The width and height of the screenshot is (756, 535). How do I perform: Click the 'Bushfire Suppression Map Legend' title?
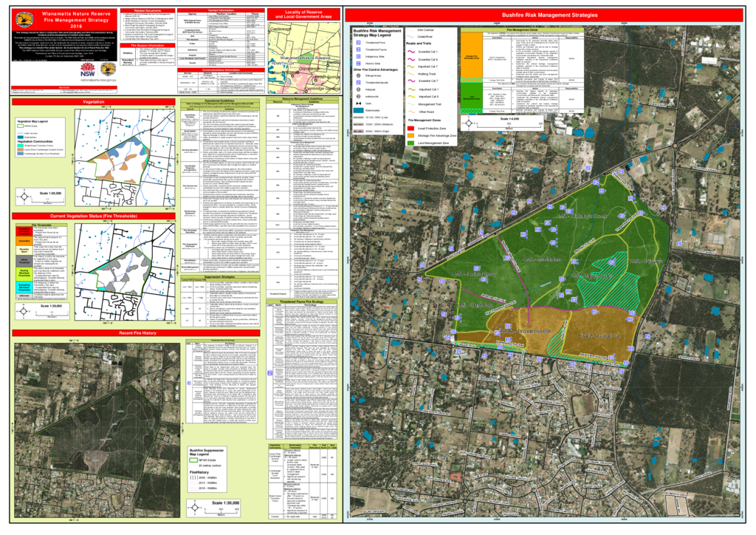[207, 452]
